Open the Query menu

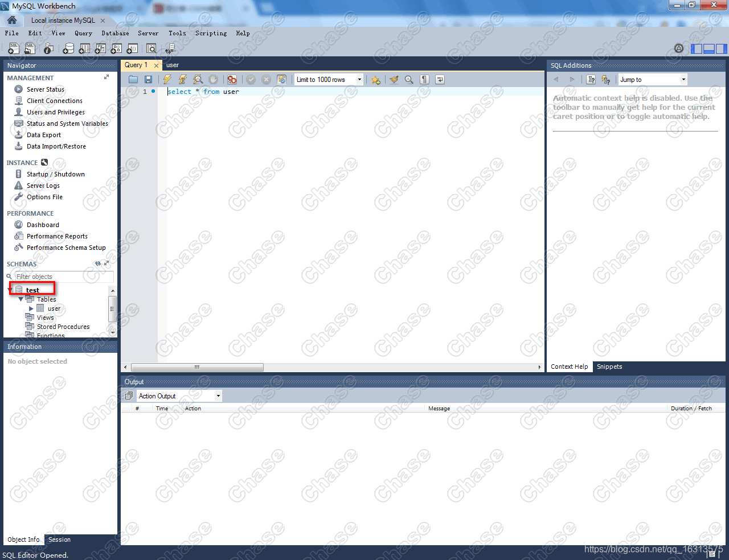[83, 33]
